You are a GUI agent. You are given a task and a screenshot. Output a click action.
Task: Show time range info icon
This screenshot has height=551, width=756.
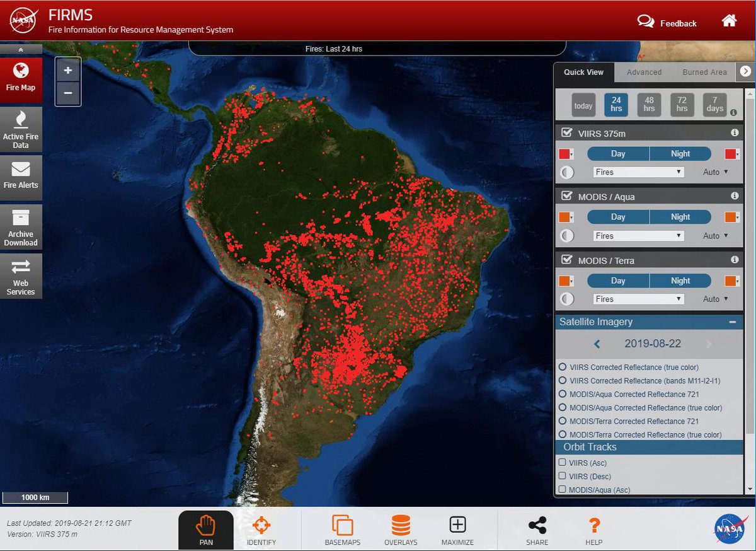coord(733,112)
